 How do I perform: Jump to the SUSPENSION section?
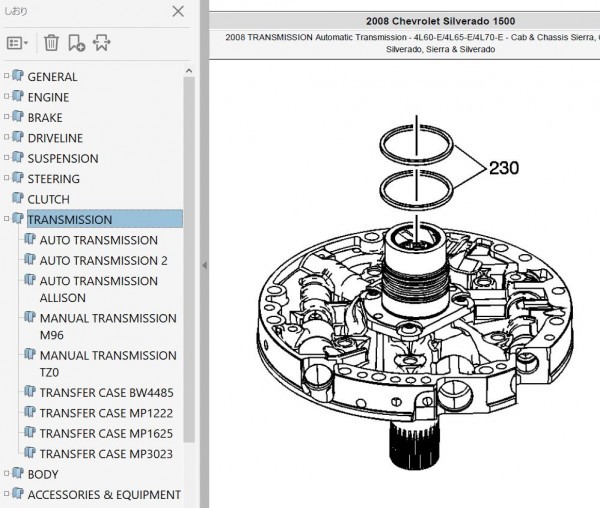(x=63, y=158)
